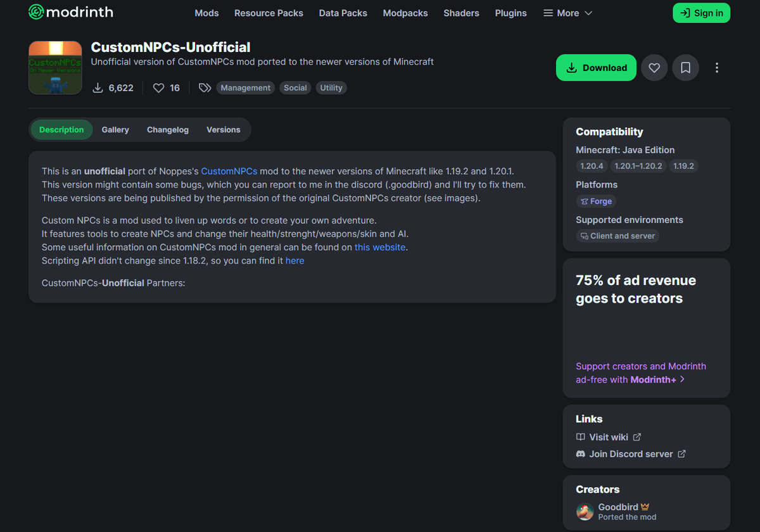
Task: Click the tags icon beside Management
Action: coord(205,88)
